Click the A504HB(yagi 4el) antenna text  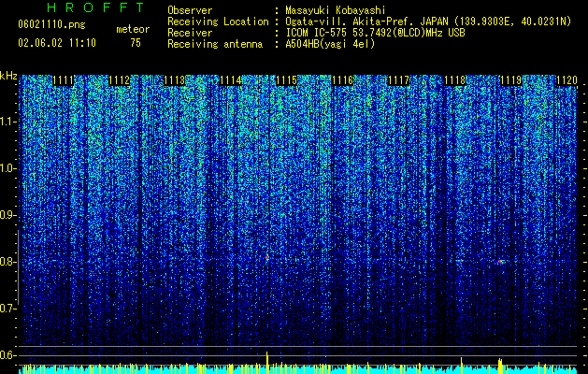[x=330, y=44]
